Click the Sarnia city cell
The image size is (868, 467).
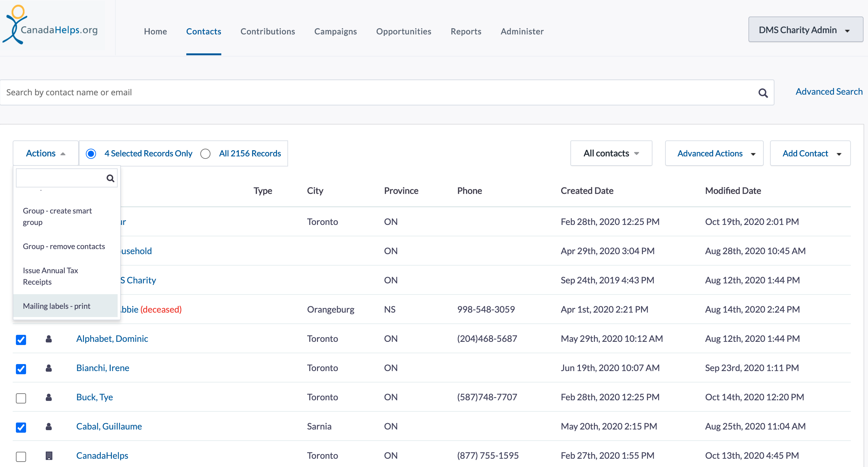319,427
